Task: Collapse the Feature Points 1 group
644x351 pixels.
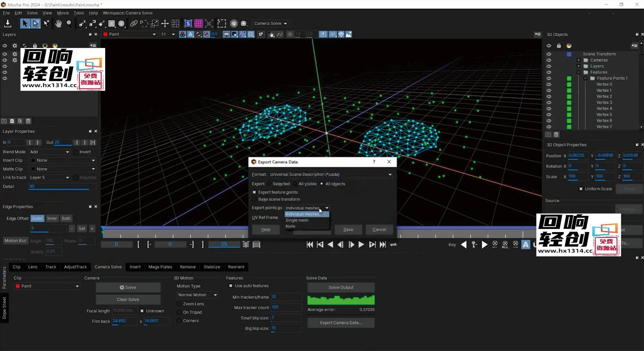Action: pos(585,78)
